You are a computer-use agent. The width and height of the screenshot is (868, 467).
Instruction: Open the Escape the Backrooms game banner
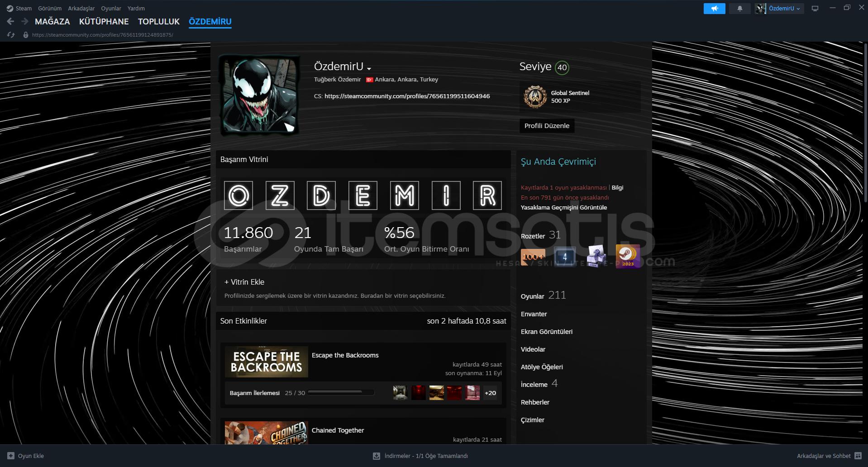click(x=267, y=362)
